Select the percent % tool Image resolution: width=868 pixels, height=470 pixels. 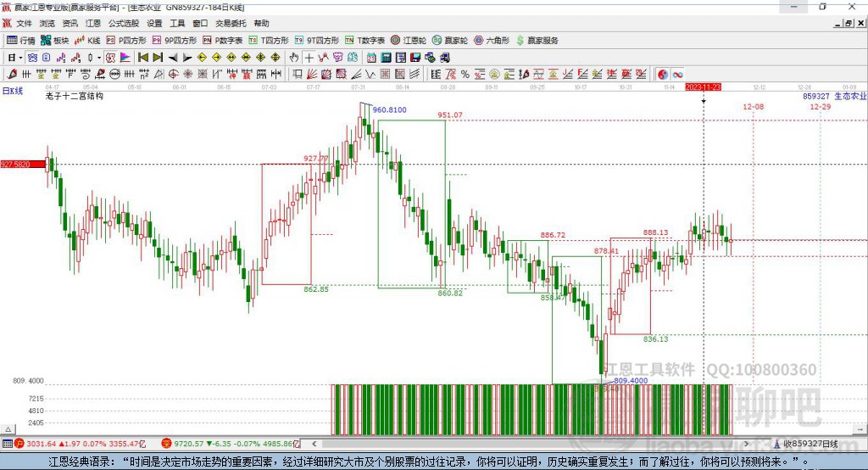click(x=465, y=75)
